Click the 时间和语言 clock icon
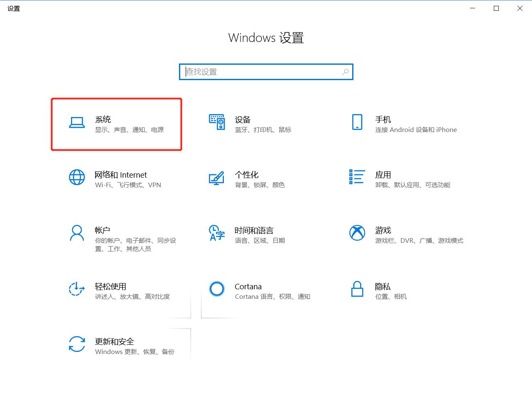This screenshot has height=415, width=532. click(216, 234)
